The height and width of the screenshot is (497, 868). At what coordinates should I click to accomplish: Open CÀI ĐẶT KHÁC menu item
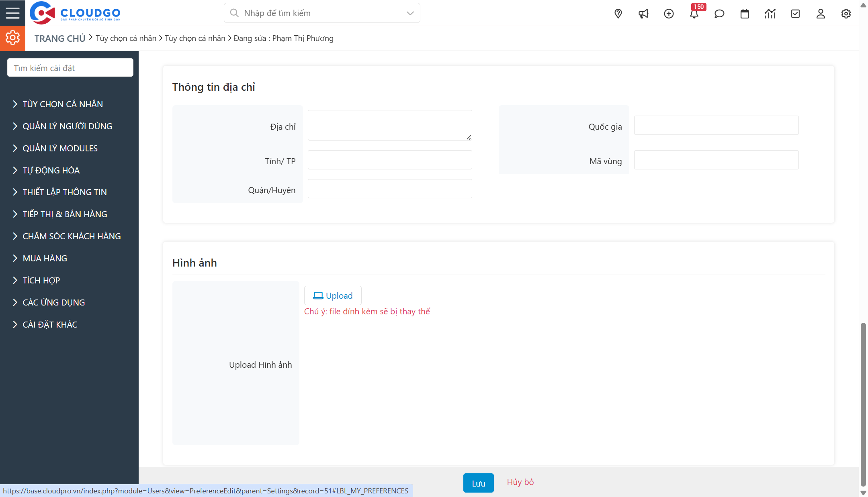[x=50, y=324]
